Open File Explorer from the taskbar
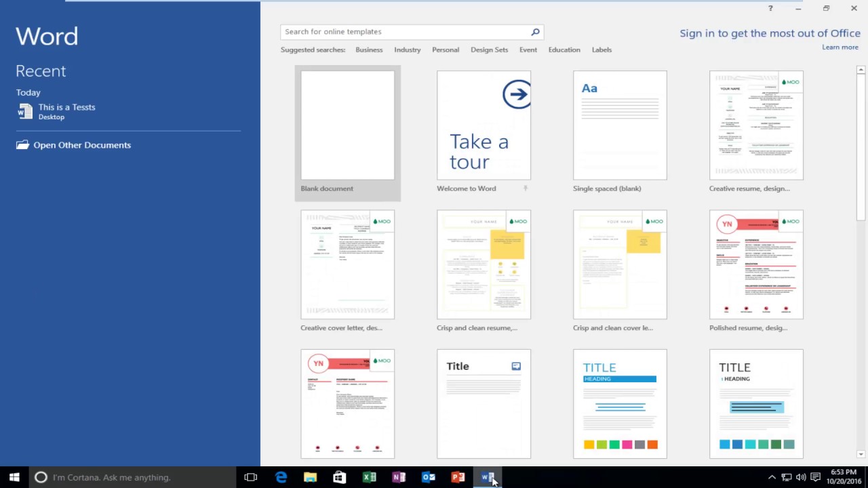Screen dimensions: 868x488 (x=310, y=477)
